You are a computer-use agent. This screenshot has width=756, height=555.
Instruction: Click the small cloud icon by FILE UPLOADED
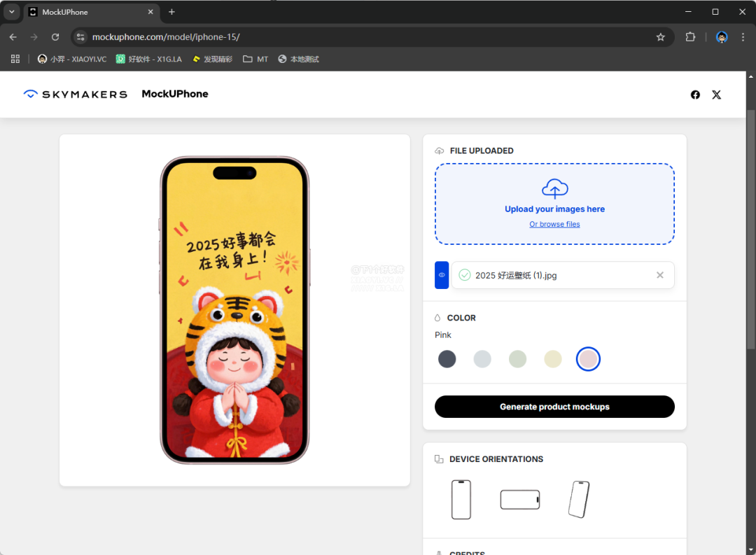pyautogui.click(x=439, y=151)
